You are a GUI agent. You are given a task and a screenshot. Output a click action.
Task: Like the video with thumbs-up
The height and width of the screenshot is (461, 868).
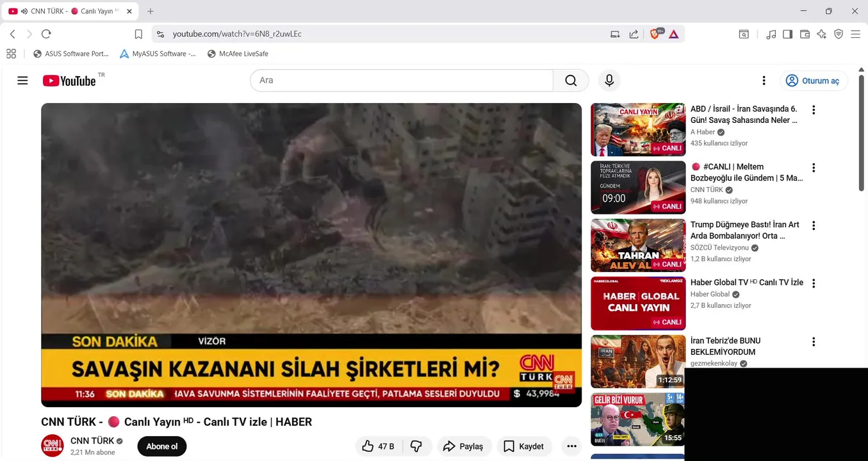pos(378,446)
